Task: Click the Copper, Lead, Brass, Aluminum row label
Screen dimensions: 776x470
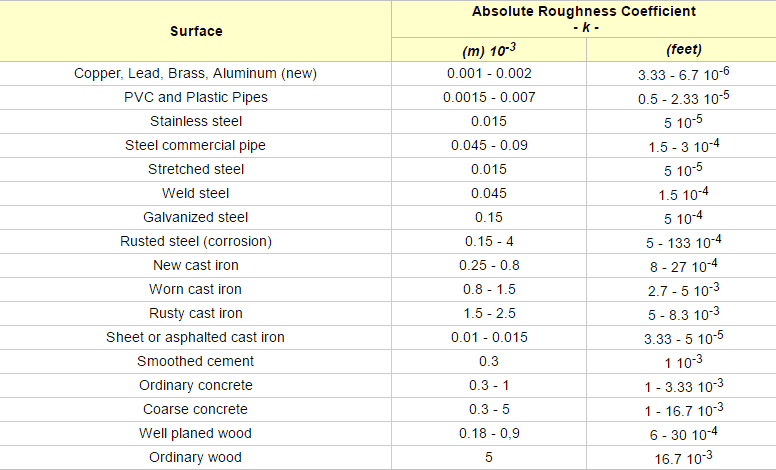Action: [x=195, y=74]
